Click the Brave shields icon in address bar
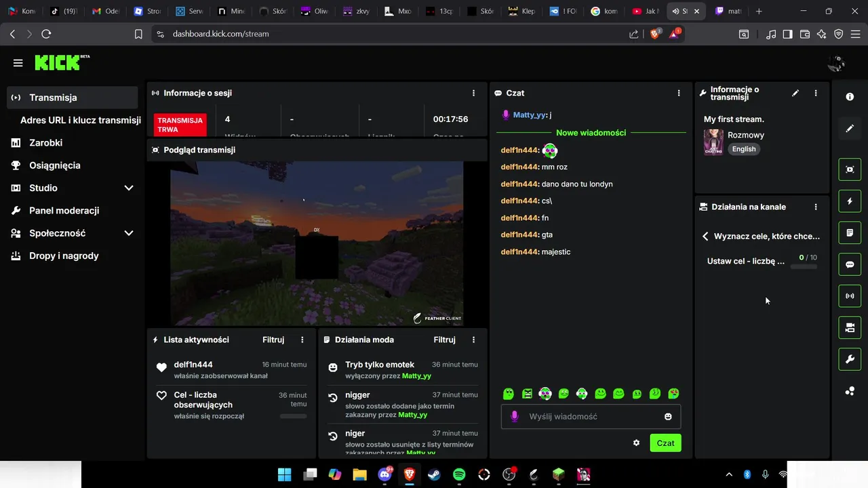 click(x=654, y=34)
